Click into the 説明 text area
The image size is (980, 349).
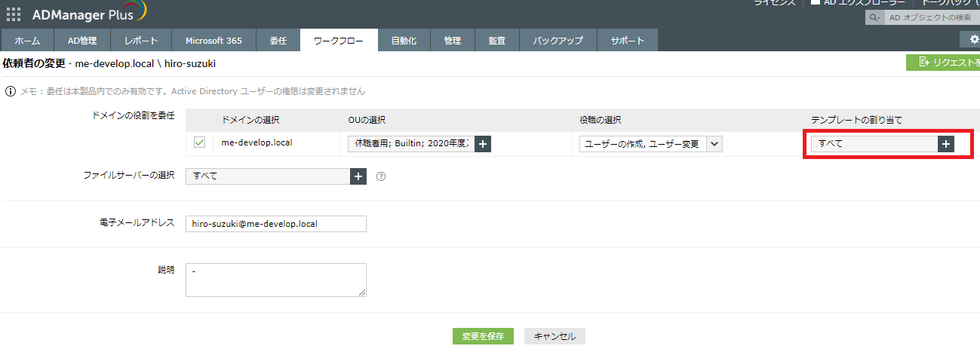coord(275,280)
